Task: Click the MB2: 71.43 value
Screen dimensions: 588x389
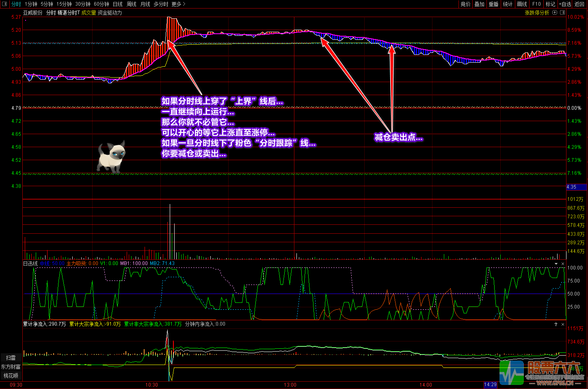Action: point(162,263)
